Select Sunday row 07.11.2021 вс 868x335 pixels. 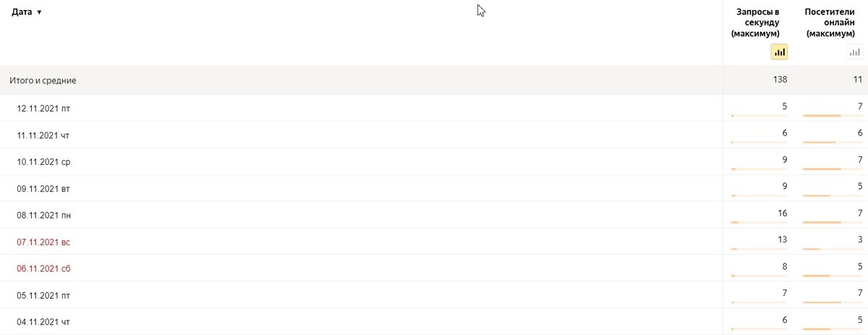(434, 242)
